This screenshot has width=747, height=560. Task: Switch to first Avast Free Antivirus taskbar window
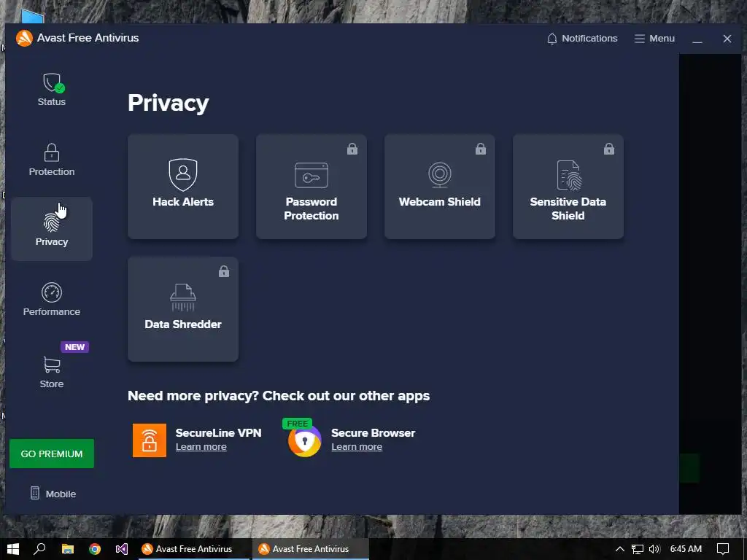[x=194, y=549]
